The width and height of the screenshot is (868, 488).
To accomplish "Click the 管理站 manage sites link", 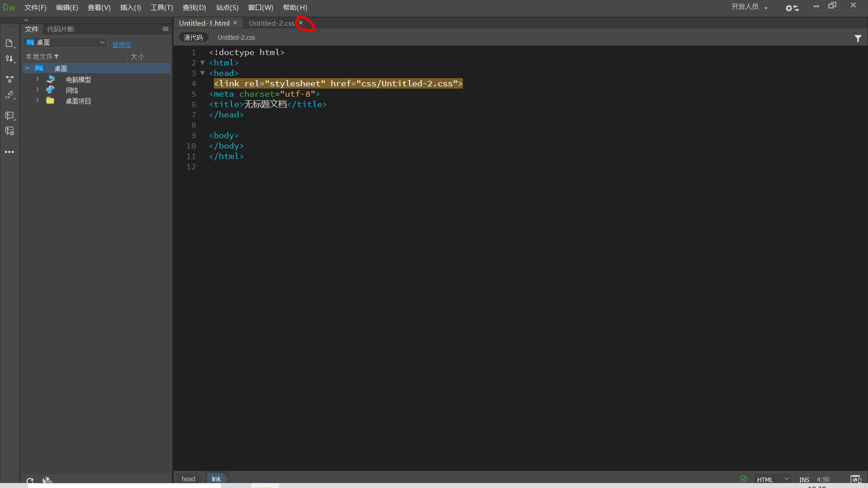I will click(122, 45).
